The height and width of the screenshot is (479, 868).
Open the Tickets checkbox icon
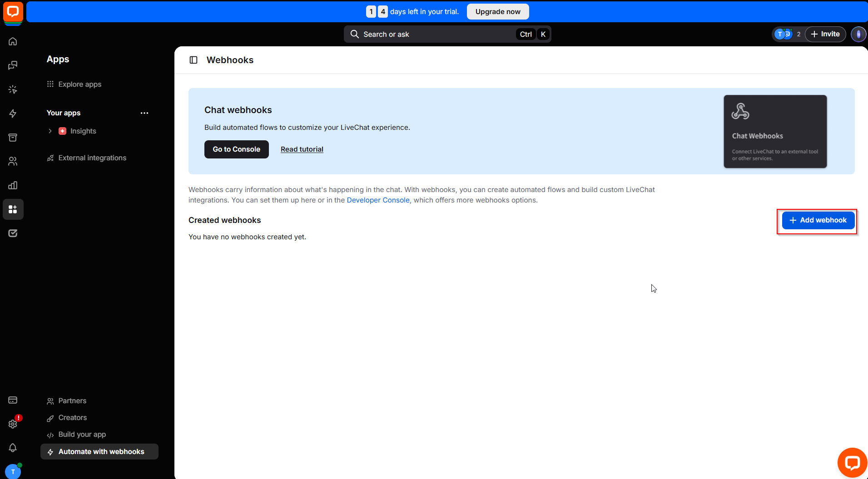coord(13,233)
